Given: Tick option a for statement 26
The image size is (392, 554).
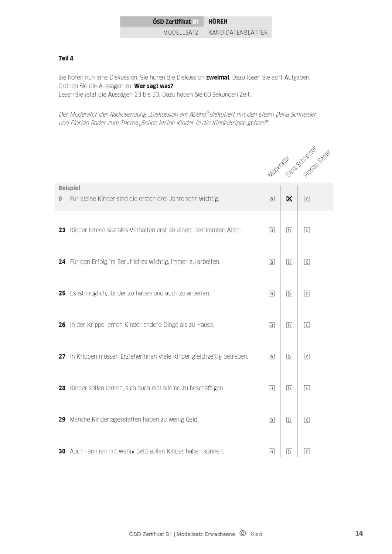Looking at the screenshot, I should click(x=272, y=325).
